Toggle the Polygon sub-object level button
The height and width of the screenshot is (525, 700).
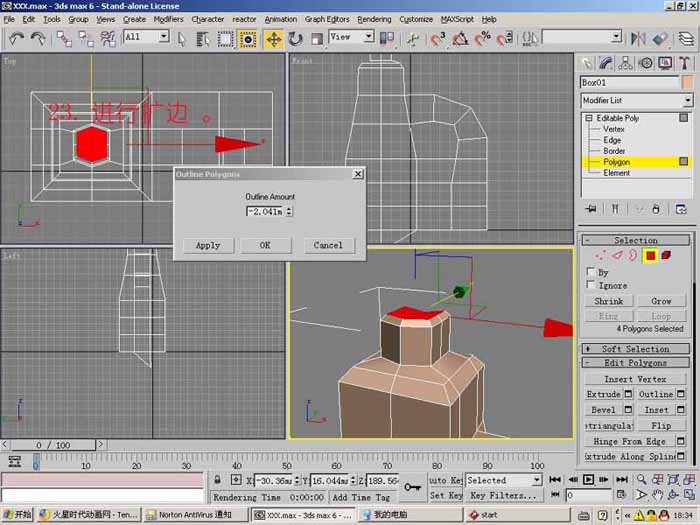tap(650, 255)
